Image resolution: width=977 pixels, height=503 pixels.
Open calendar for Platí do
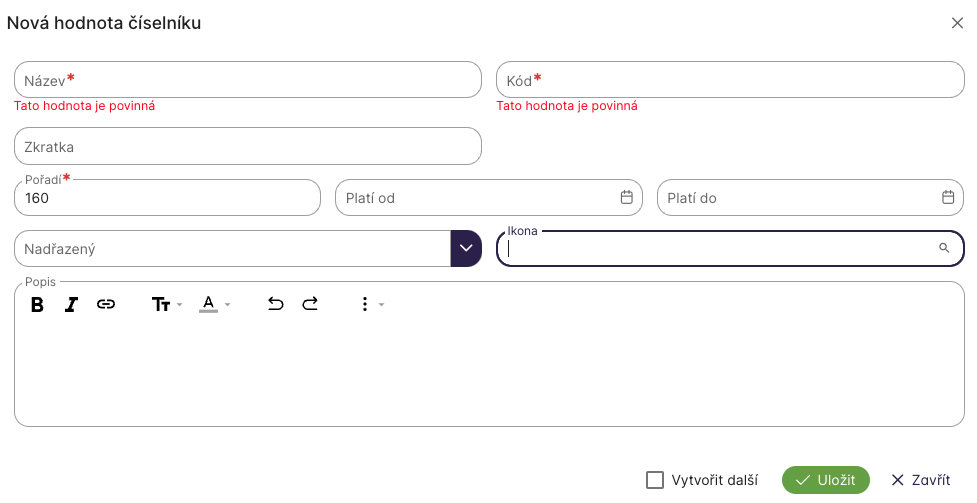click(948, 197)
